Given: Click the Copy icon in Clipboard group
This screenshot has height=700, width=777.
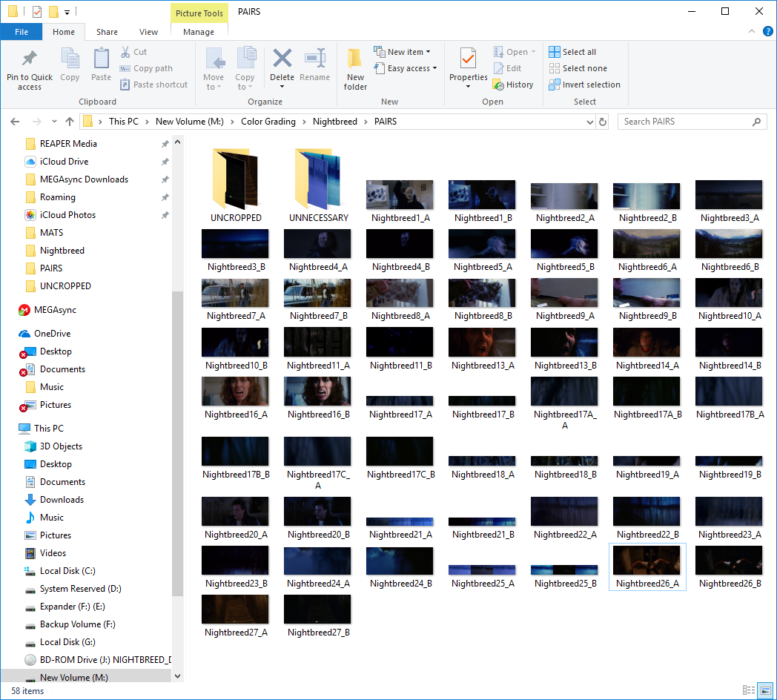Looking at the screenshot, I should (70, 59).
